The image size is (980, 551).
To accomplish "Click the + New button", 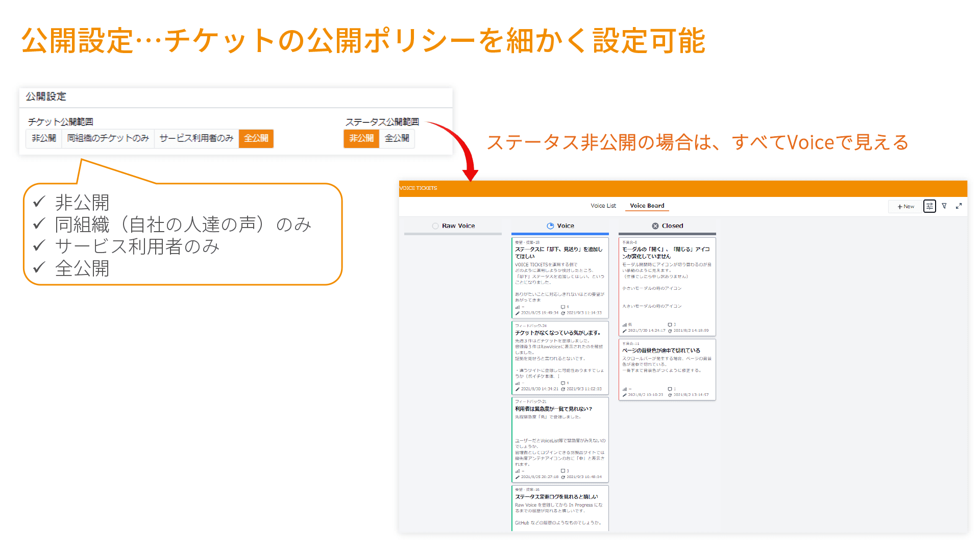I will pos(905,207).
